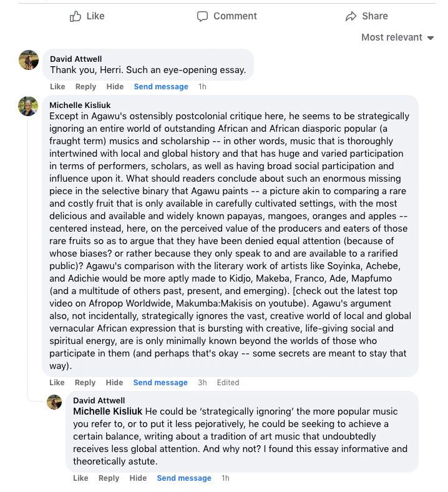Image resolution: width=448 pixels, height=492 pixels.
Task: Click the Like thumbs-up icon on post
Action: coord(75,16)
